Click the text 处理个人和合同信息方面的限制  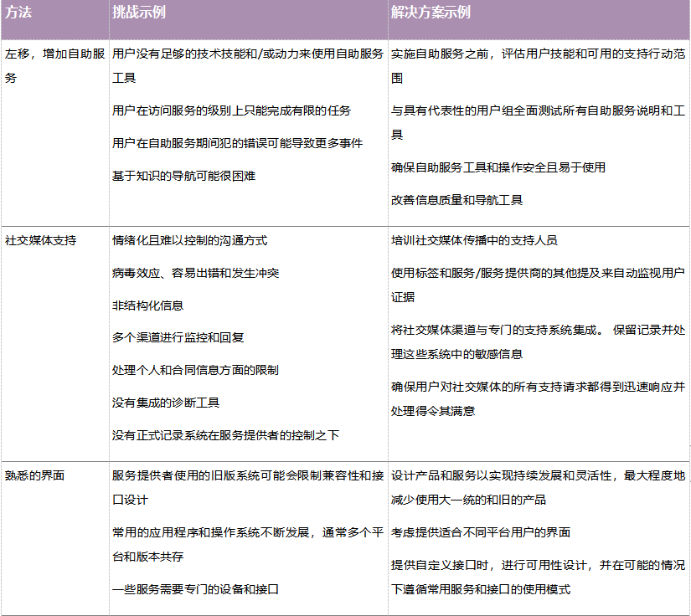(x=195, y=370)
